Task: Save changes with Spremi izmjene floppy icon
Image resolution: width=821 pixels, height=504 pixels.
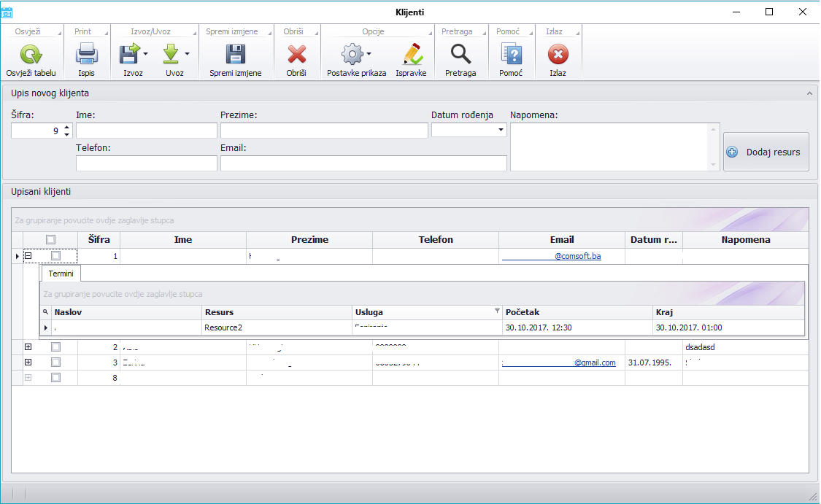Action: coord(235,55)
